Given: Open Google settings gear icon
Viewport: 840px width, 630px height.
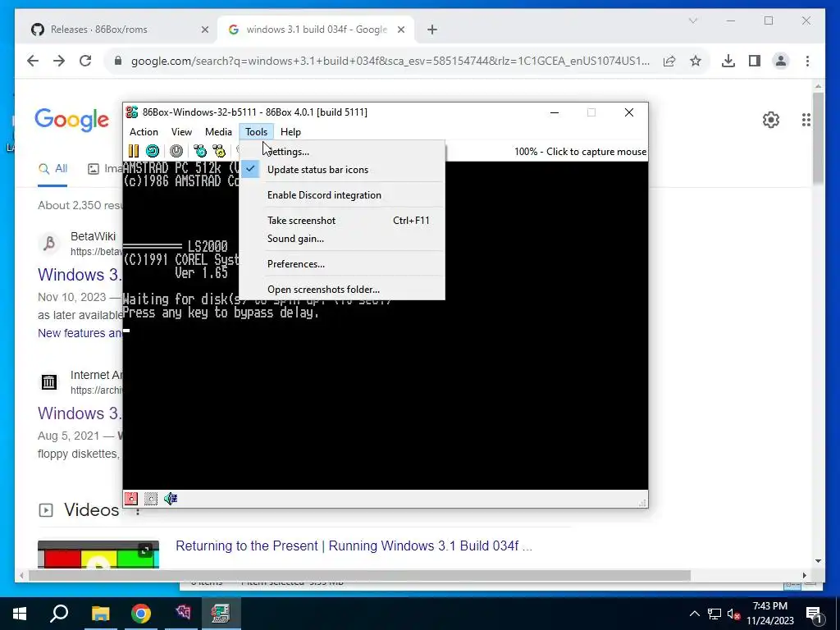Looking at the screenshot, I should [x=771, y=120].
